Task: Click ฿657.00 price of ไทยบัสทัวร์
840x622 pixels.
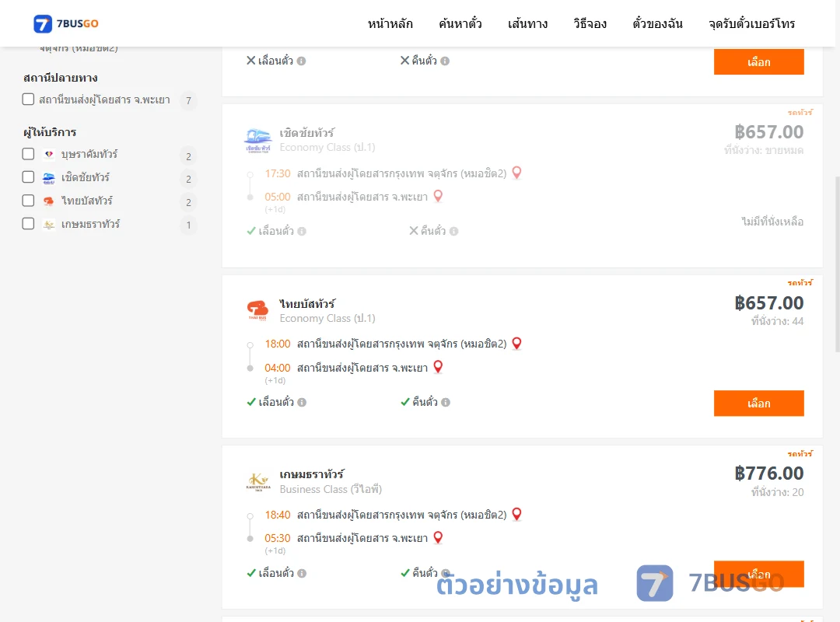Action: (x=768, y=303)
